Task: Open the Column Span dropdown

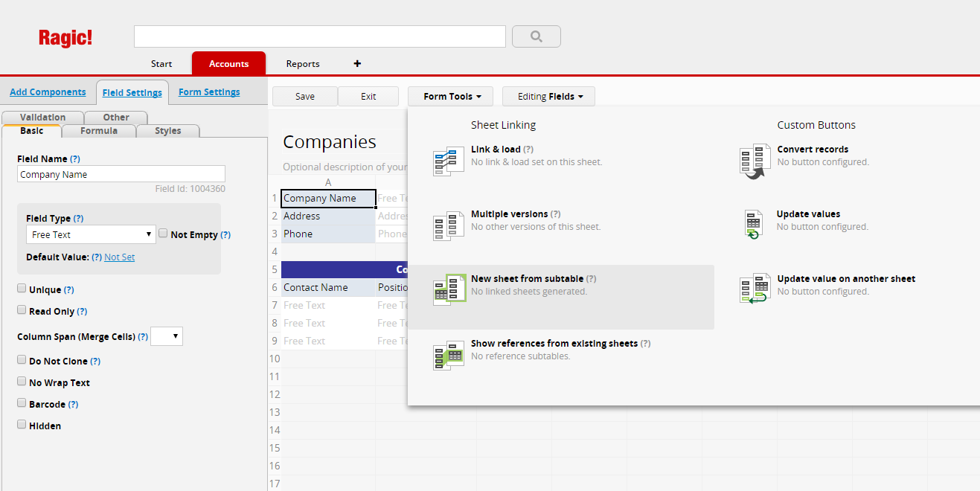Action: 167,336
